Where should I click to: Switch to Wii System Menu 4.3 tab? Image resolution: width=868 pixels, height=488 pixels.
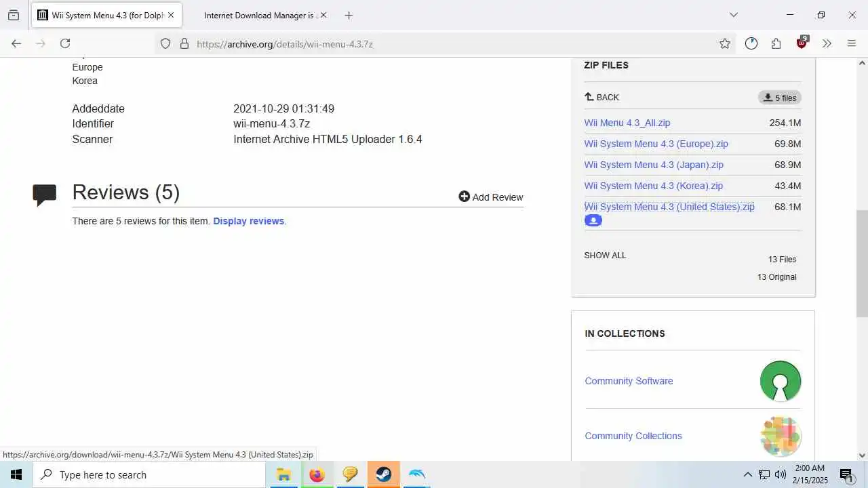[x=106, y=15]
